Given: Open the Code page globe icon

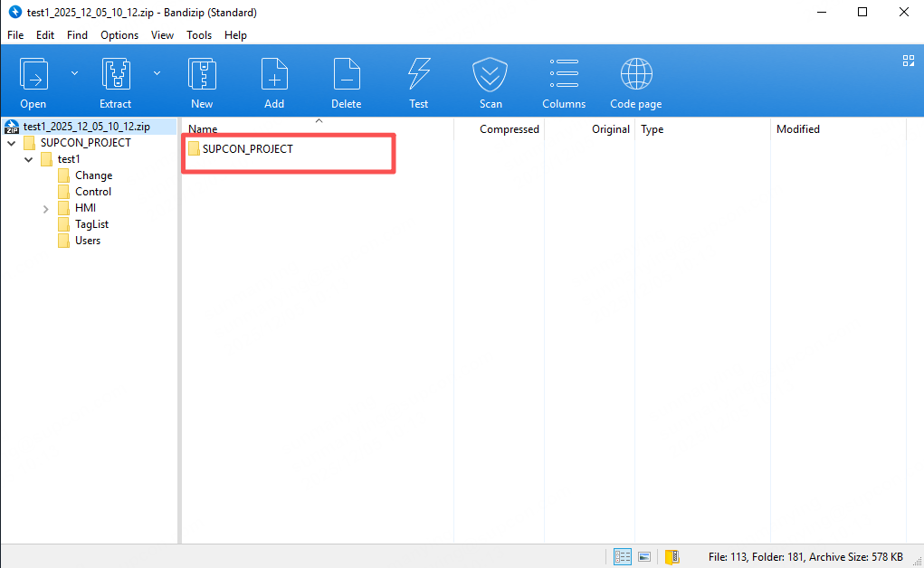Looking at the screenshot, I should point(636,74).
